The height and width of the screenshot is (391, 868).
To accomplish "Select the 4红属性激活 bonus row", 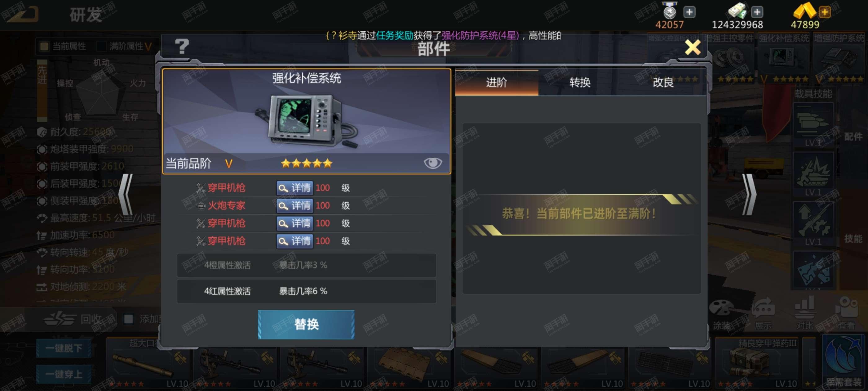I will [306, 291].
